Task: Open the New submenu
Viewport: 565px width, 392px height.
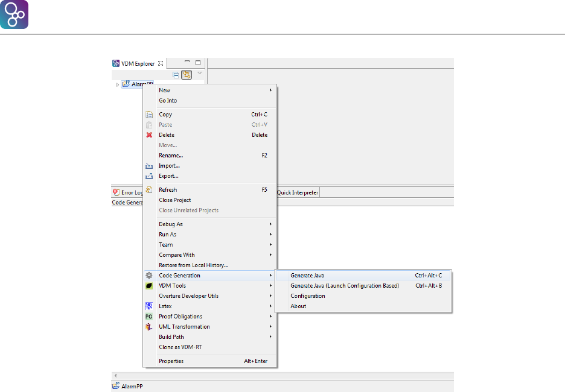Action: 210,90
